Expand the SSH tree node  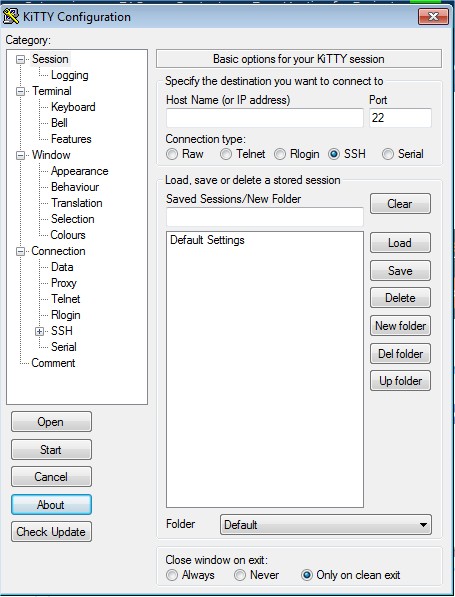(39, 331)
